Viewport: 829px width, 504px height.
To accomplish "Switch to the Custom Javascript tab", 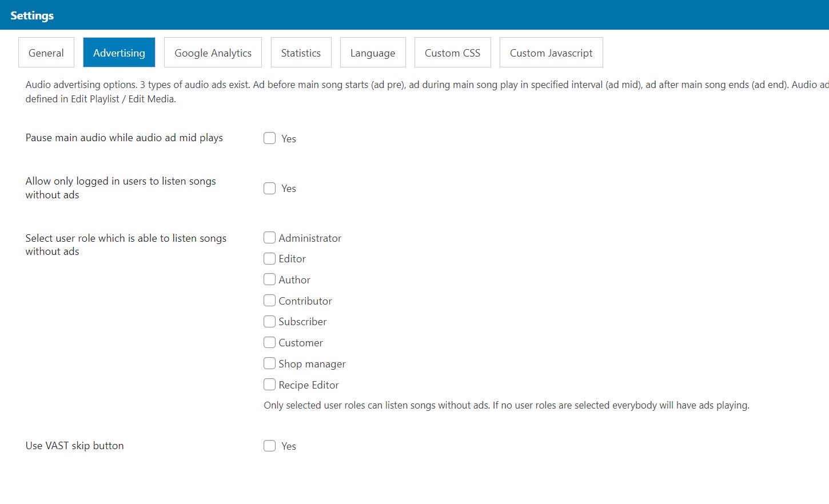I will pos(551,53).
